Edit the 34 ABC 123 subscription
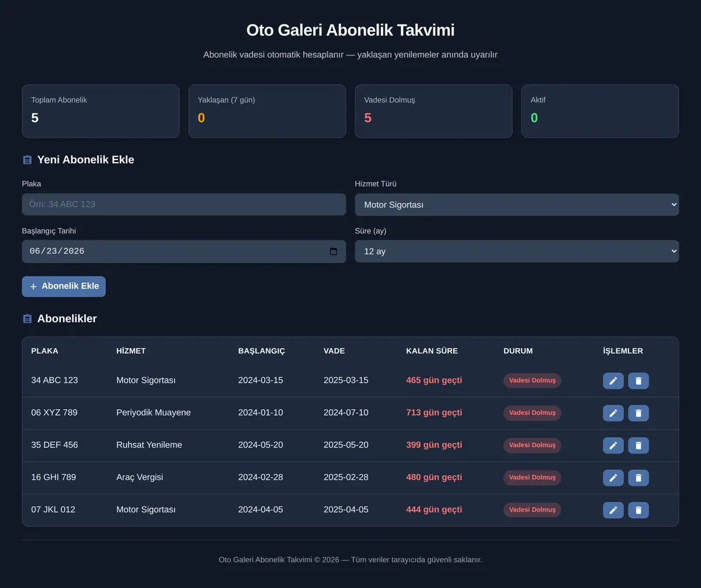Viewport: 701px width, 588px height. pyautogui.click(x=613, y=381)
